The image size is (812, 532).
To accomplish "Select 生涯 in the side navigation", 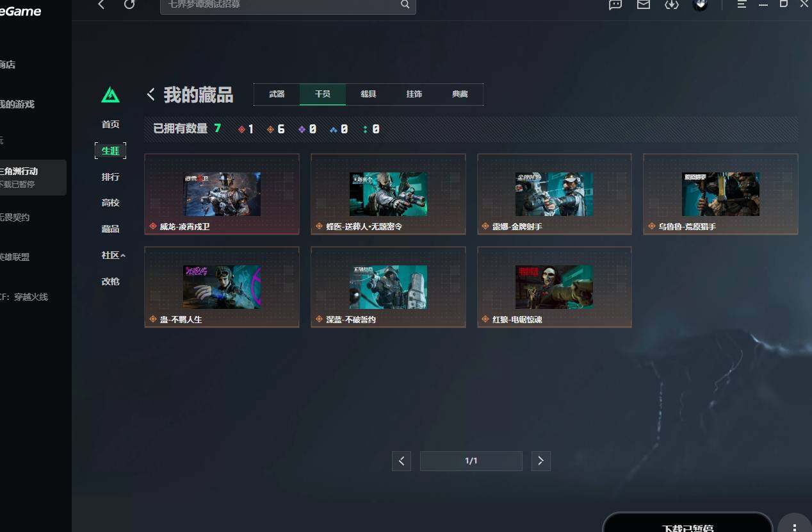I will [110, 151].
